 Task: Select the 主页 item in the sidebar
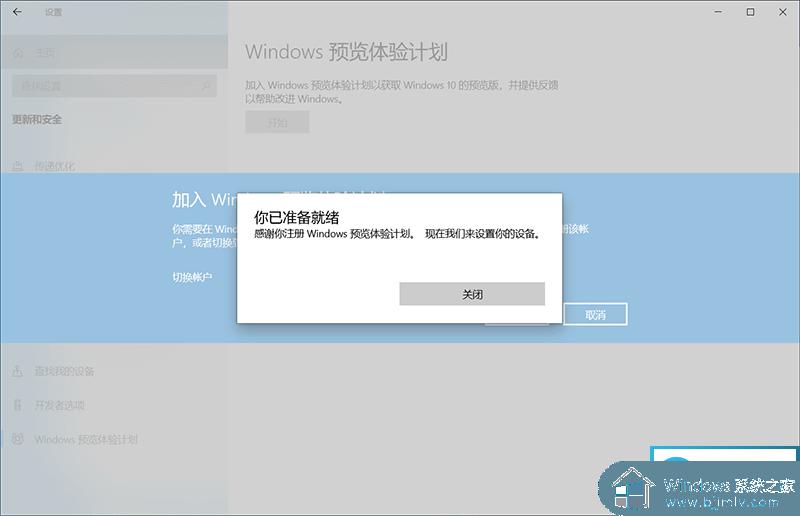coord(114,53)
